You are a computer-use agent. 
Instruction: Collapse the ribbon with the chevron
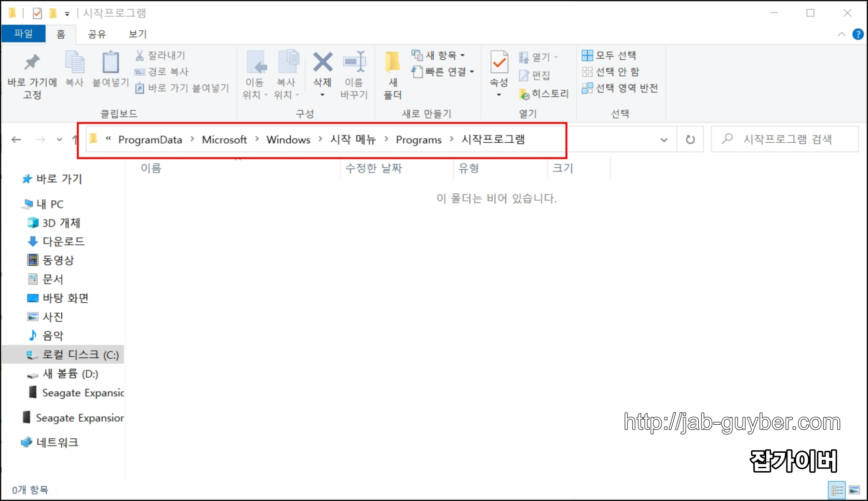tap(841, 34)
